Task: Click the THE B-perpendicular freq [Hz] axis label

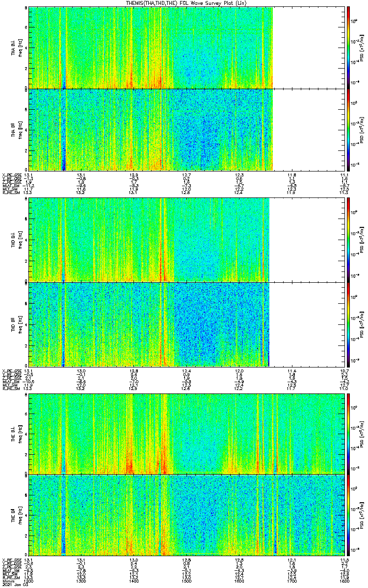Action: [x=20, y=433]
